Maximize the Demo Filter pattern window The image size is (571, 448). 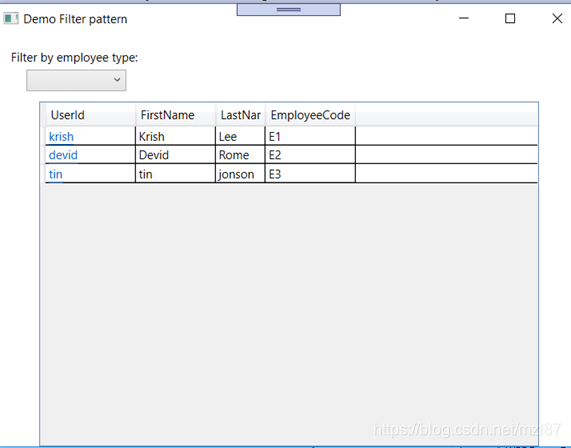pos(510,18)
